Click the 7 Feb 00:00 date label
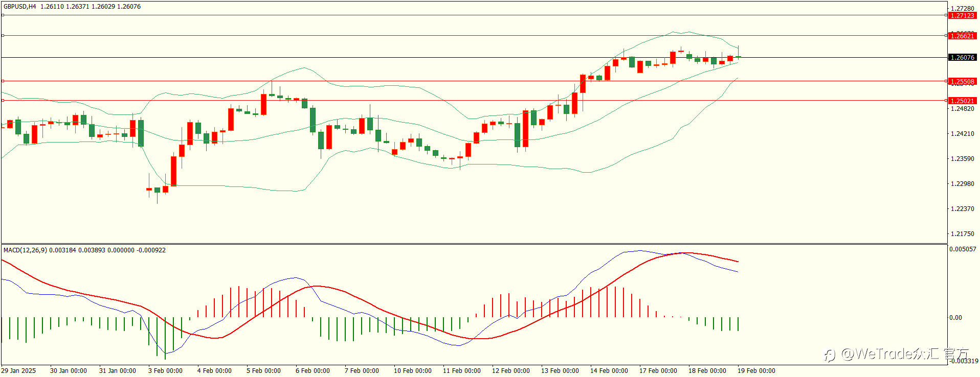This screenshot has width=980, height=377. (362, 371)
